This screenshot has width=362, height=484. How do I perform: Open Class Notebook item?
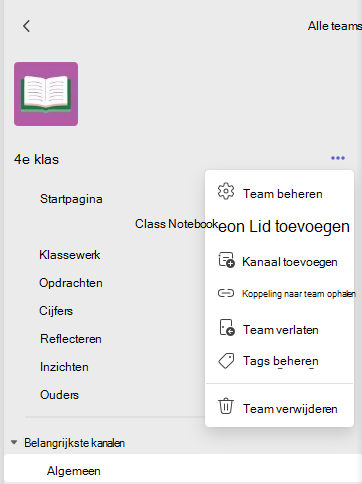(176, 224)
